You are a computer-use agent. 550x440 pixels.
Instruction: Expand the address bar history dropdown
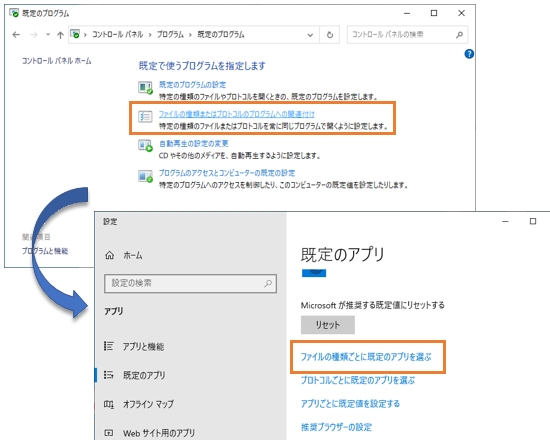[310, 35]
